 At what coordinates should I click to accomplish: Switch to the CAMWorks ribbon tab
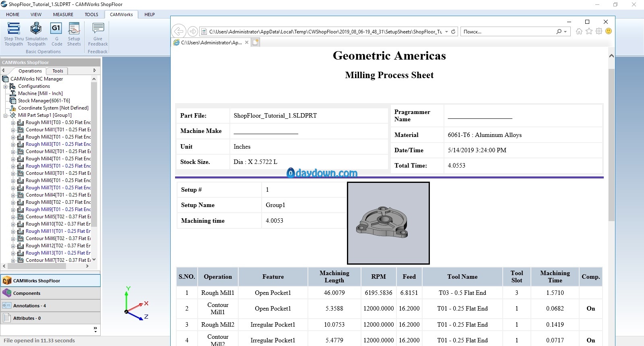121,15
